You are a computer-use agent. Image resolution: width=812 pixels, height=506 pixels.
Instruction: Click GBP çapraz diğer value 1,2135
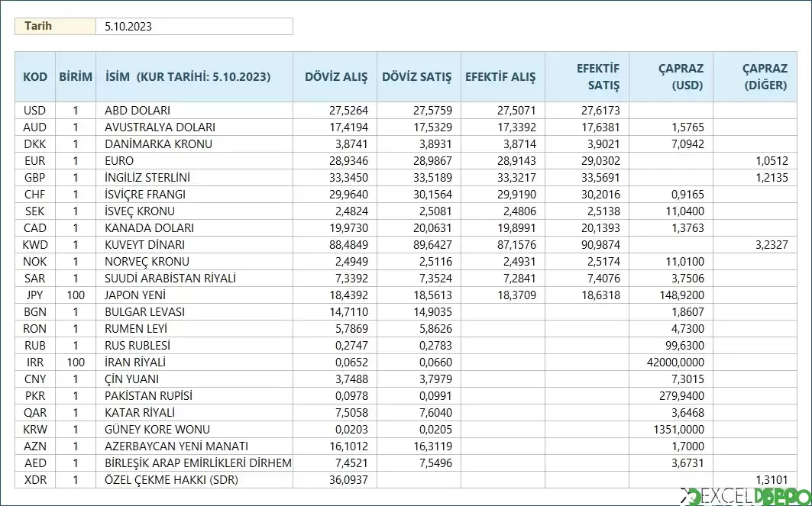point(755,178)
